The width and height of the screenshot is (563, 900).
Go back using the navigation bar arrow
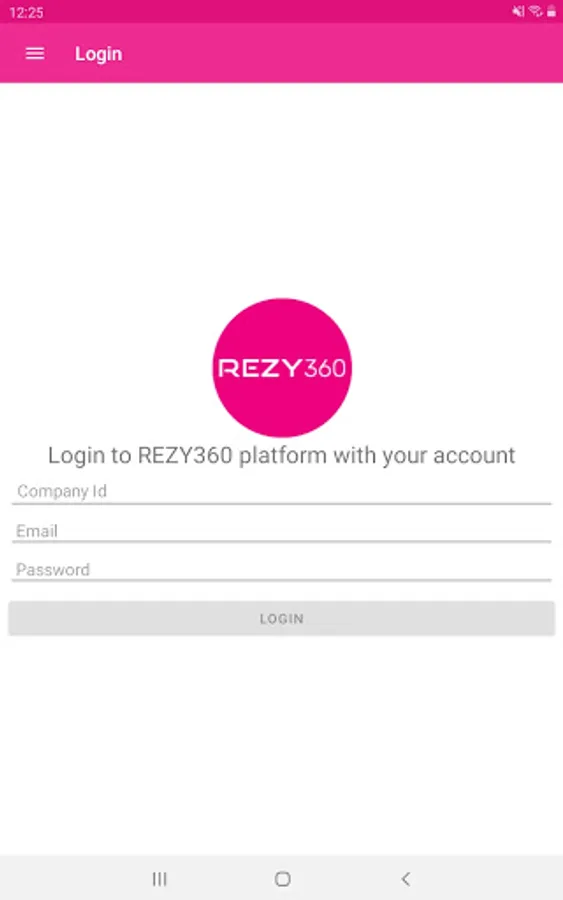tap(406, 879)
